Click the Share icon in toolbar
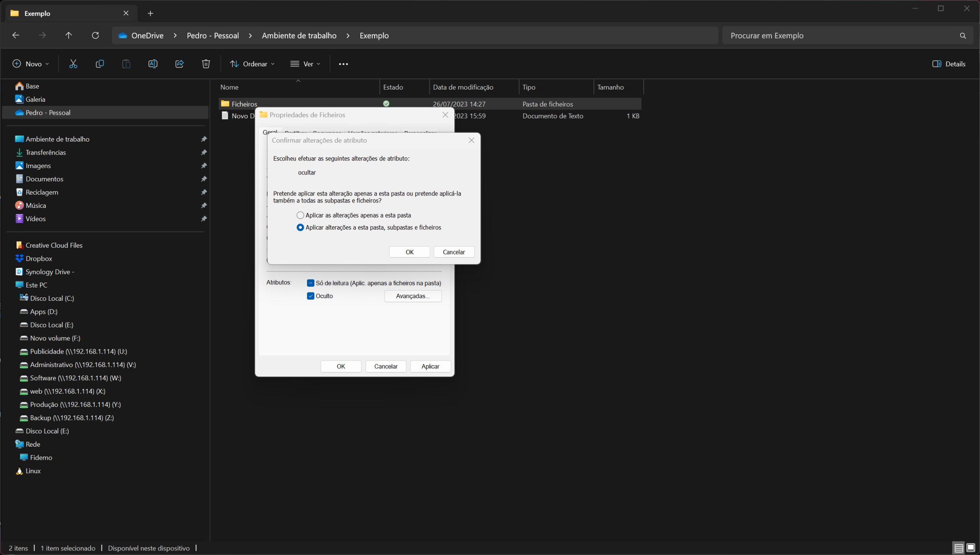Screen dimensions: 980x555 click(179, 64)
